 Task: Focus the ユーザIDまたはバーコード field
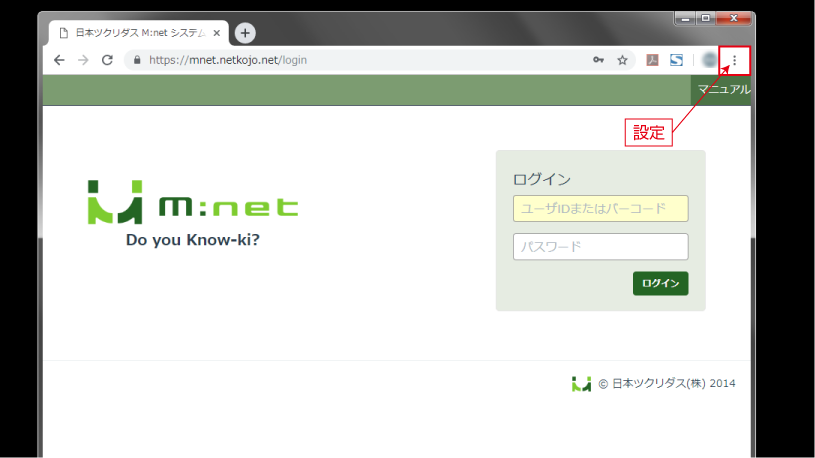tap(600, 208)
